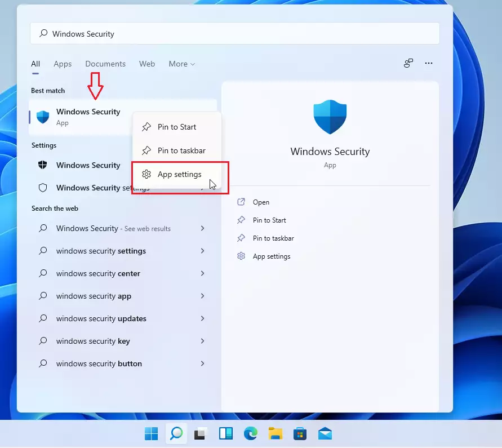502x448 pixels.
Task: Open Task View from the taskbar
Action: pos(201,433)
